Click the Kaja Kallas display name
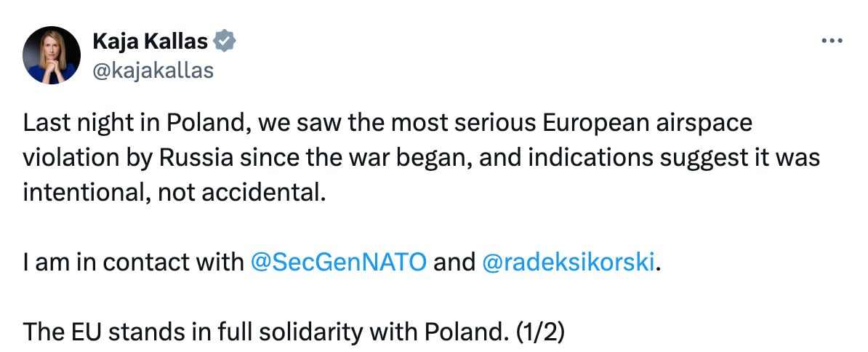The image size is (868, 352). tap(150, 41)
